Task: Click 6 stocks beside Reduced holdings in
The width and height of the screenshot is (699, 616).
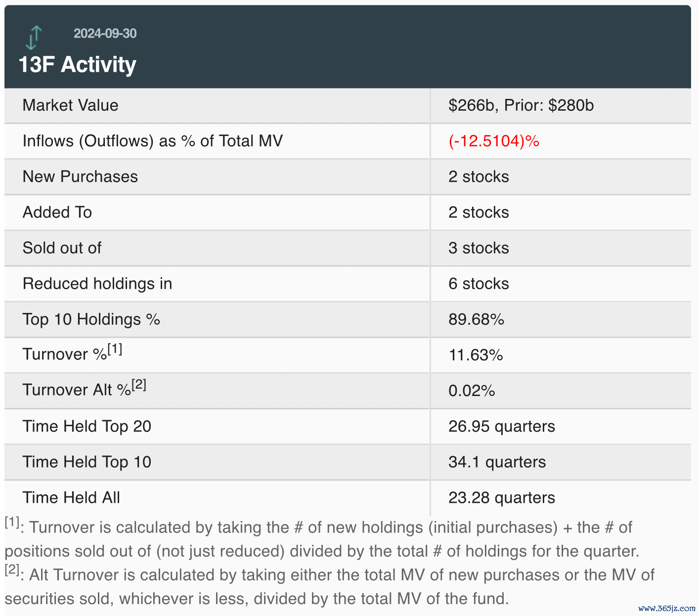Action: [479, 283]
